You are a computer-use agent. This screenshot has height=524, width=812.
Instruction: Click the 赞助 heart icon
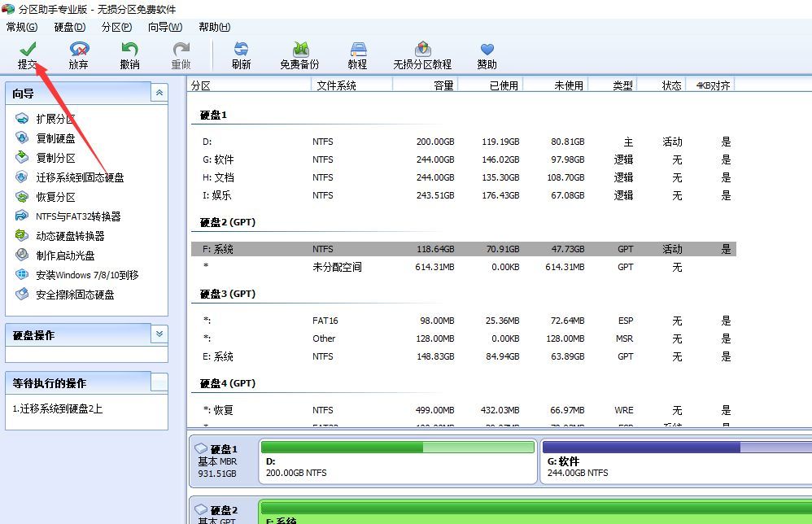tap(487, 49)
